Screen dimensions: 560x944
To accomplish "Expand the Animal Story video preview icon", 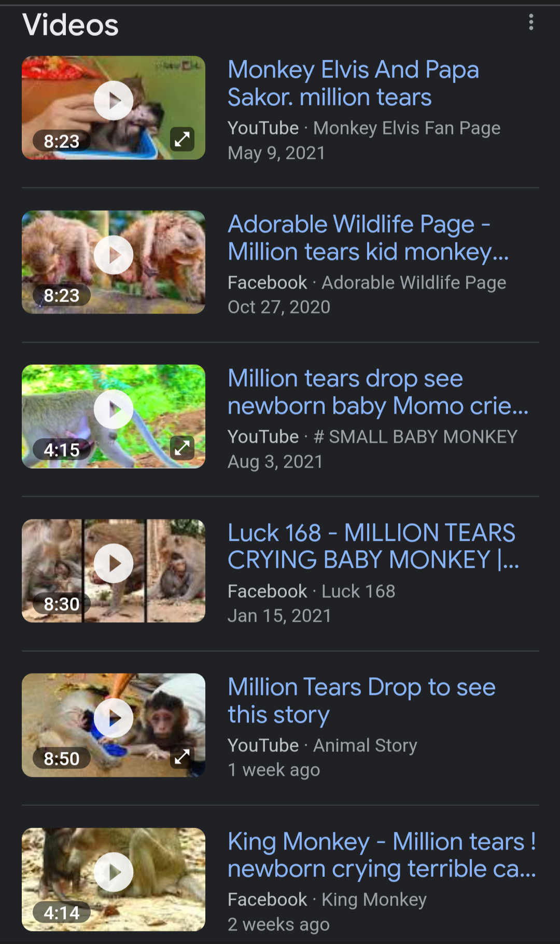I will 183,757.
